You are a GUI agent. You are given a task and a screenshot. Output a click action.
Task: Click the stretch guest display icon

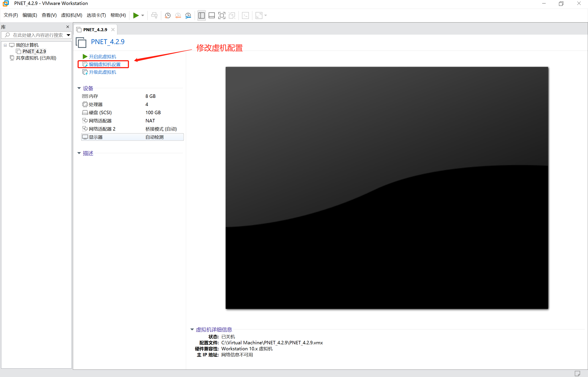pos(259,15)
